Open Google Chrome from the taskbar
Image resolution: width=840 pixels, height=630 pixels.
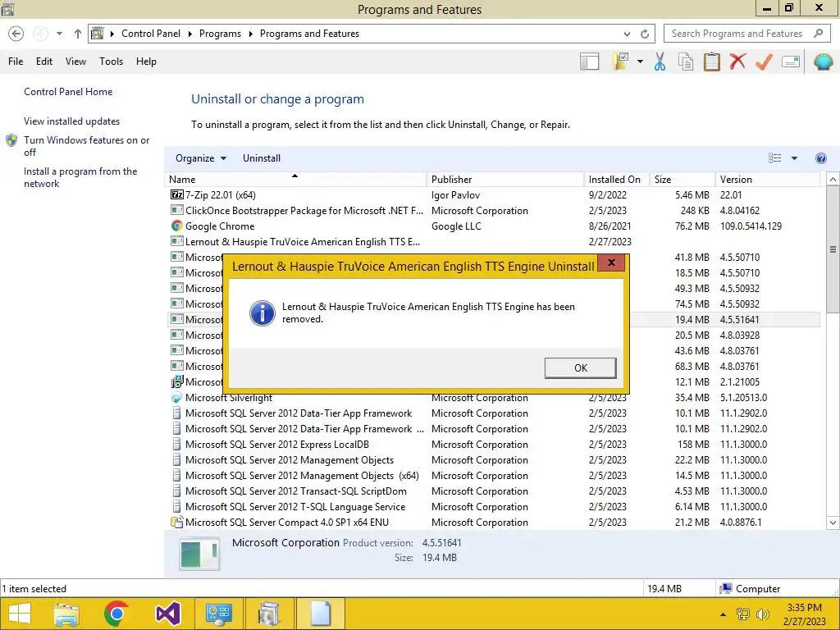116,614
